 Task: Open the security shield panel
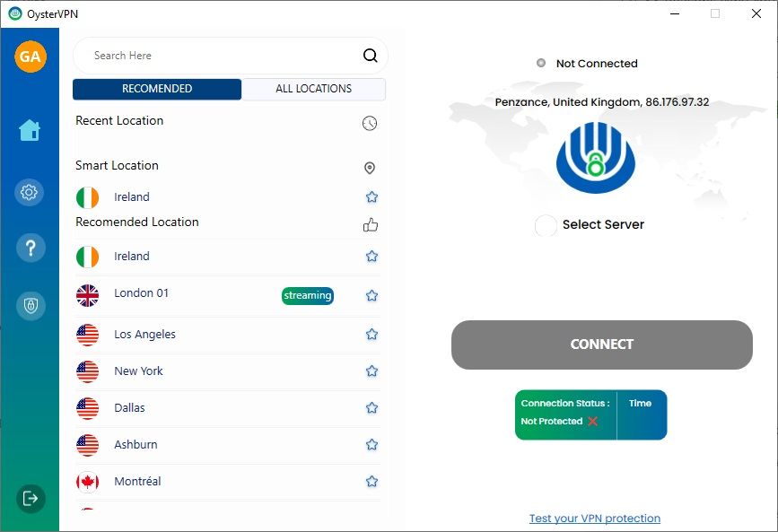tap(30, 305)
